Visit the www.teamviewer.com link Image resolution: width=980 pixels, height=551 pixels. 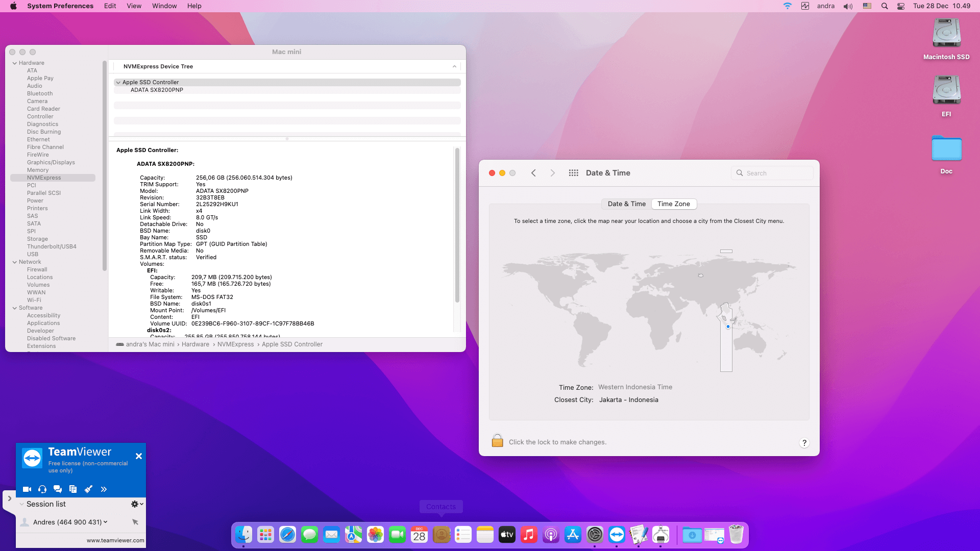tap(115, 540)
